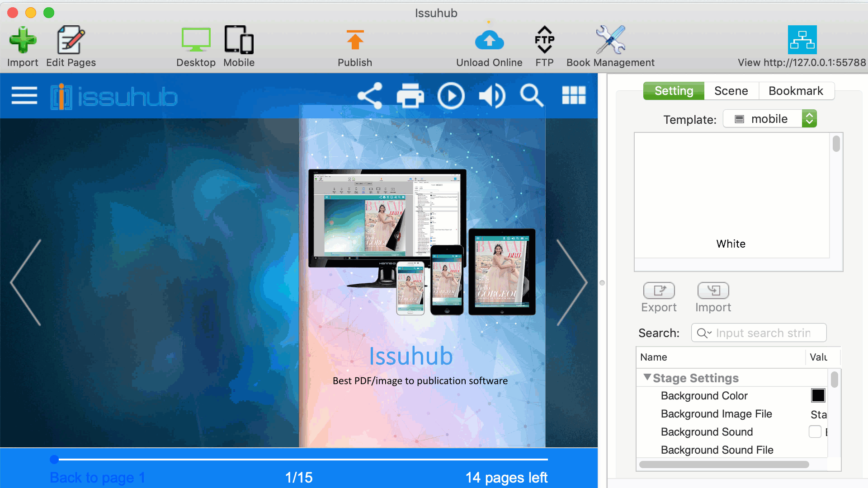
Task: Collapse the Stage Settings group
Action: click(x=647, y=377)
